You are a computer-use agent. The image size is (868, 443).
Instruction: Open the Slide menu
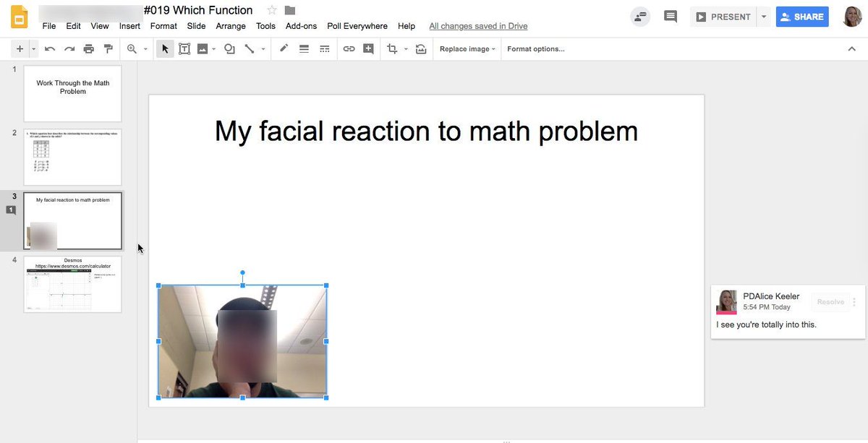coord(196,26)
